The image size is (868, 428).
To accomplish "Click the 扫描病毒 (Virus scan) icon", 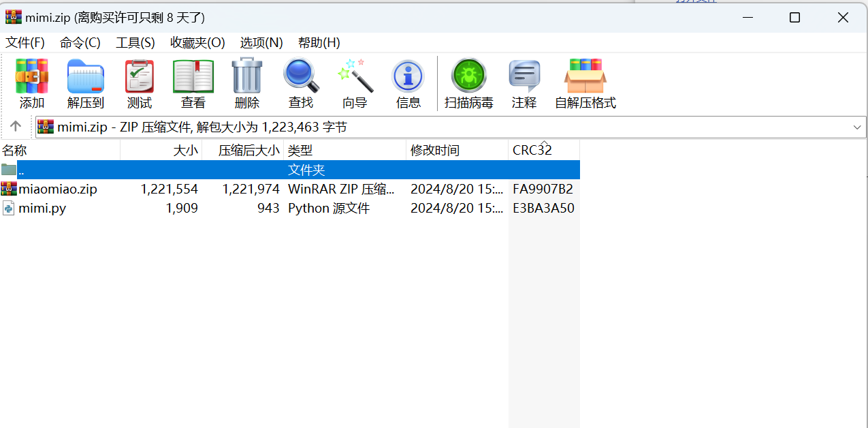I will [x=468, y=76].
